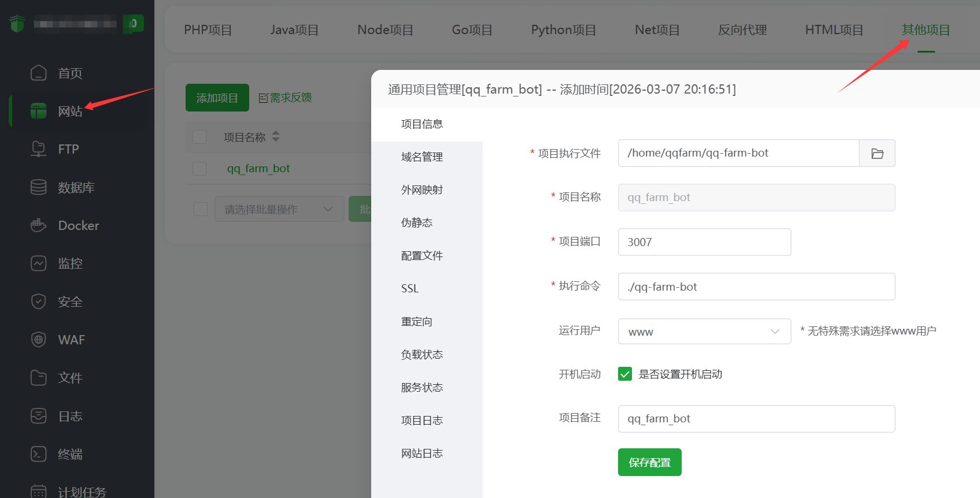Click the disabled 项目名称 field
Viewport: 980px width, 498px height.
coord(756,198)
